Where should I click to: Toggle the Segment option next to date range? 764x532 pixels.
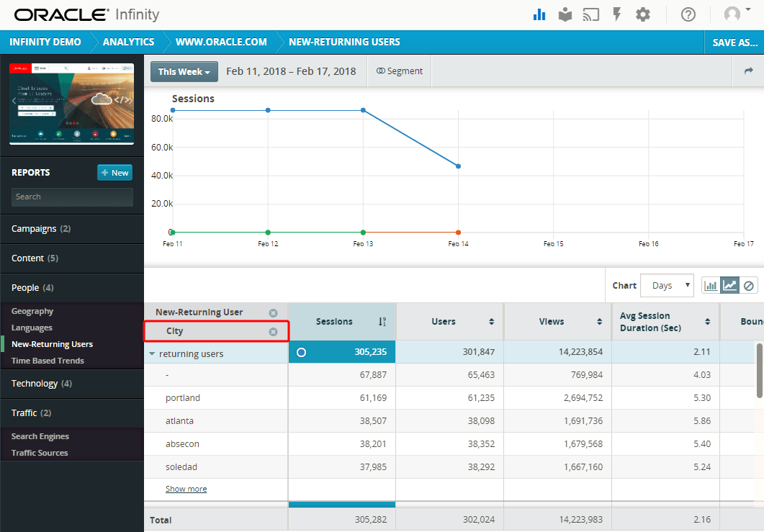click(399, 71)
